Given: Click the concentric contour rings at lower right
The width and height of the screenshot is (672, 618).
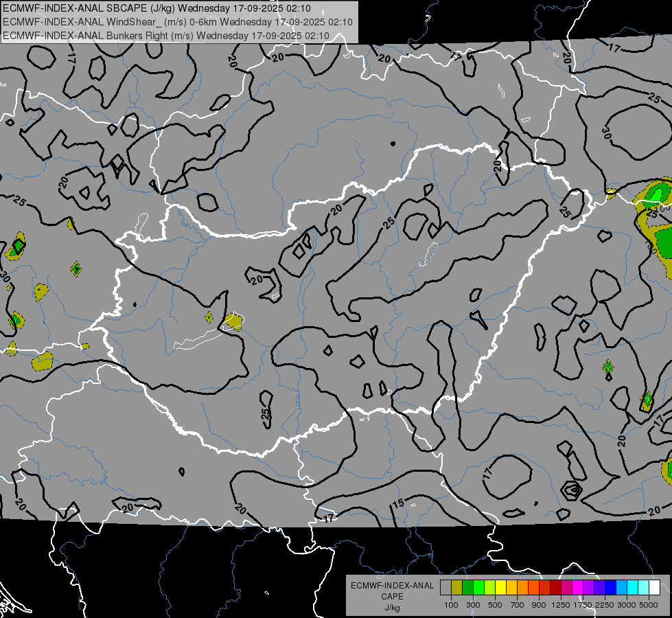Looking at the screenshot, I should click(x=572, y=490).
